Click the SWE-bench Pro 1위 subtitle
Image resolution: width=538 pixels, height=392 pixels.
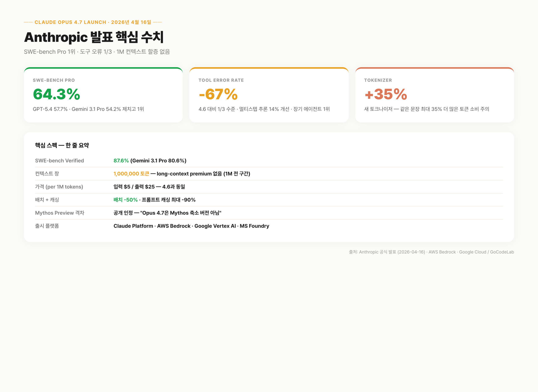(97, 52)
